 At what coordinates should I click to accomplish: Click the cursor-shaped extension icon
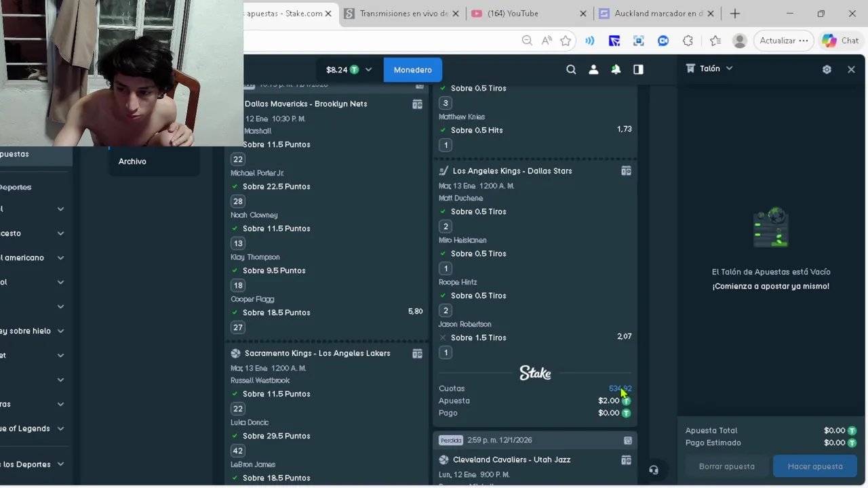point(614,41)
